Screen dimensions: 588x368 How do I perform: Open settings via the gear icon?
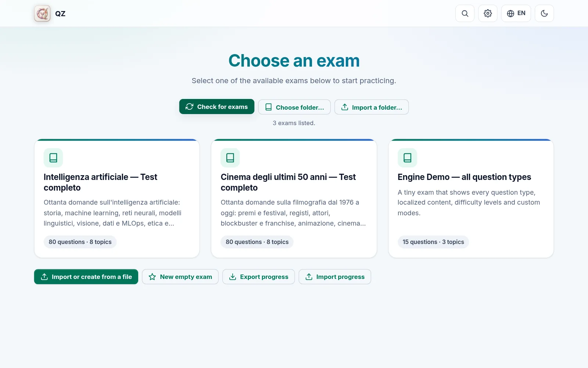point(488,13)
